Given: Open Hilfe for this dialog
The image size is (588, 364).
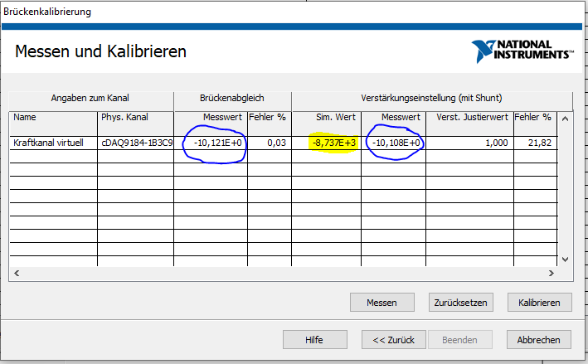Looking at the screenshot, I should coord(315,340).
